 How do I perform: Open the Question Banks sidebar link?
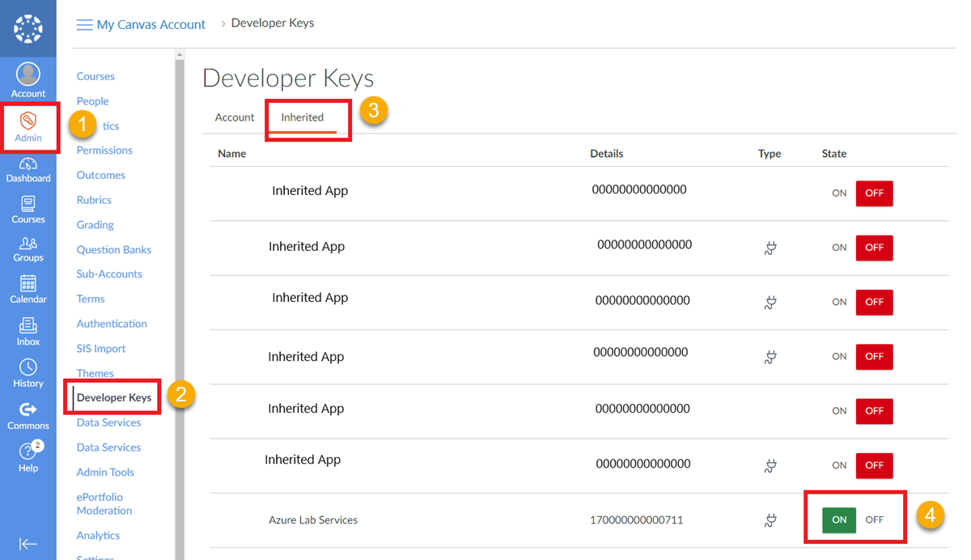coord(114,250)
